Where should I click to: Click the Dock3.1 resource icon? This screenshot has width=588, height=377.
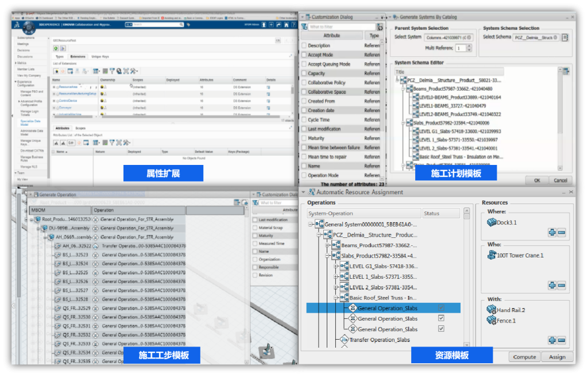492,222
